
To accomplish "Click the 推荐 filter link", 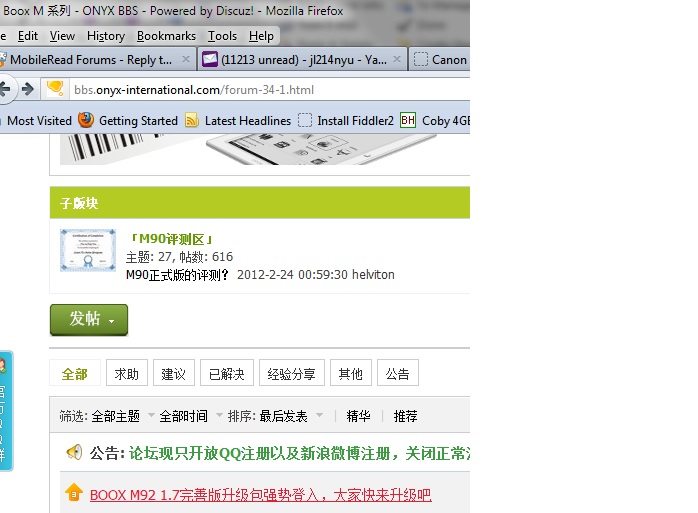I will click(x=405, y=416).
